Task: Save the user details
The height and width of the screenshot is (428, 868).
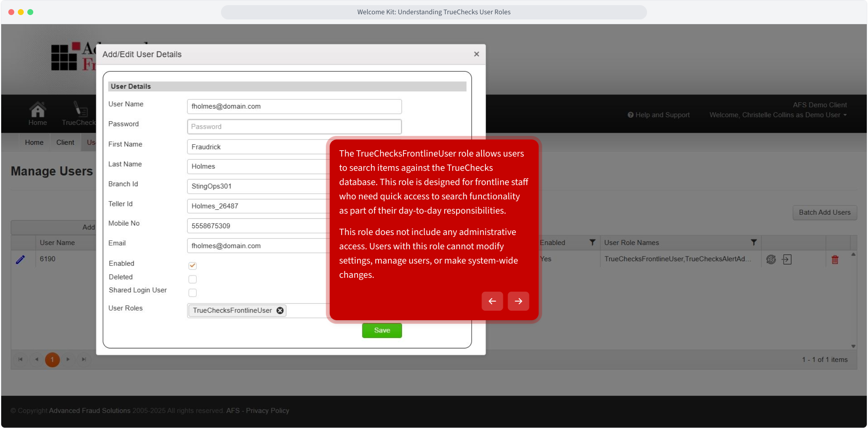Action: coord(382,331)
